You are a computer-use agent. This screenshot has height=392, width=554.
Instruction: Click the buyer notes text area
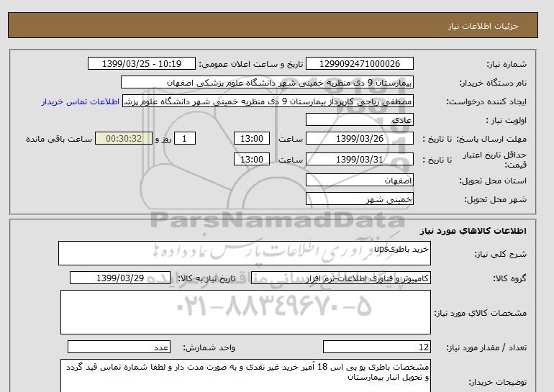(x=245, y=376)
